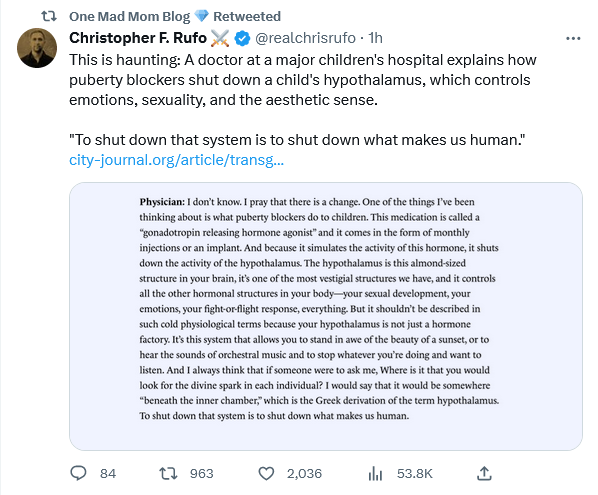The width and height of the screenshot is (598, 495).
Task: Open Christopher F. Rufo's profile picture
Action: 37,48
